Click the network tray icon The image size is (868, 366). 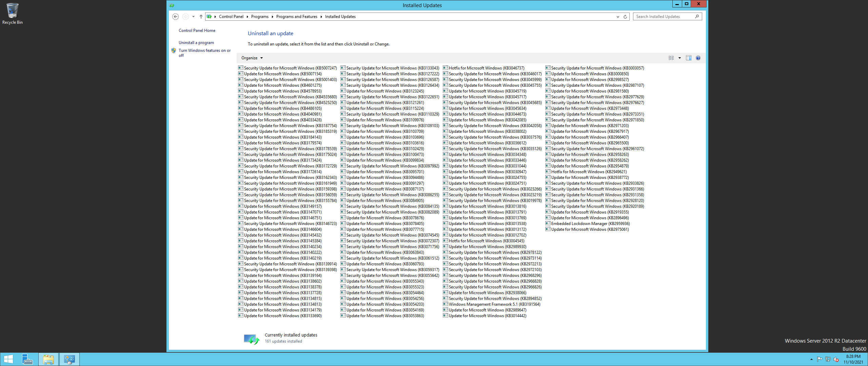click(828, 360)
